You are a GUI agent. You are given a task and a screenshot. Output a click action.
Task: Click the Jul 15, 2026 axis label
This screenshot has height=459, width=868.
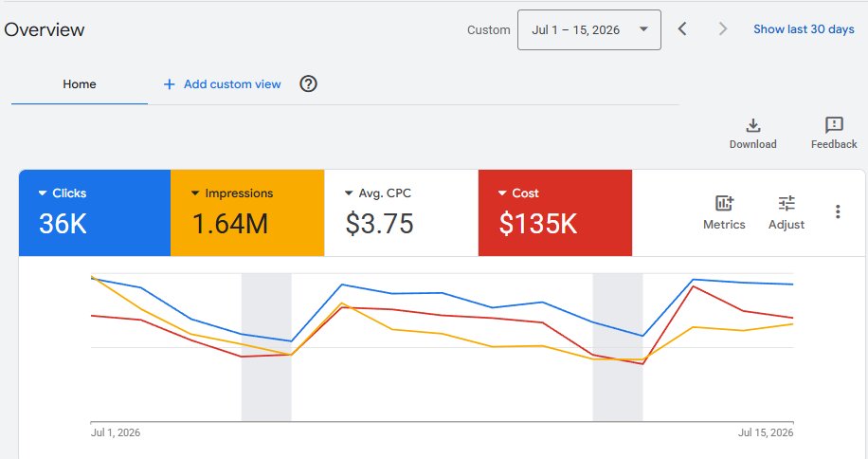pyautogui.click(x=766, y=432)
